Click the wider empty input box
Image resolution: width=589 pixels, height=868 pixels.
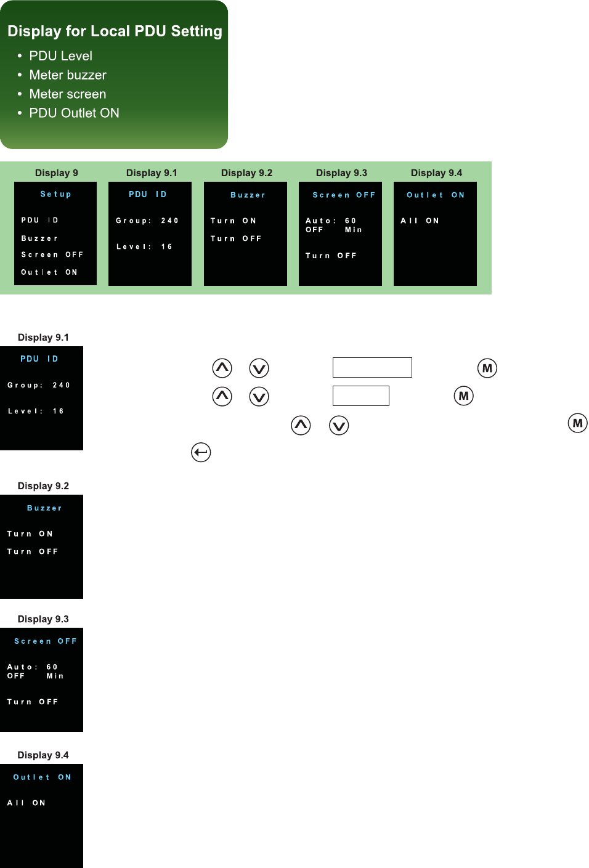tap(372, 368)
